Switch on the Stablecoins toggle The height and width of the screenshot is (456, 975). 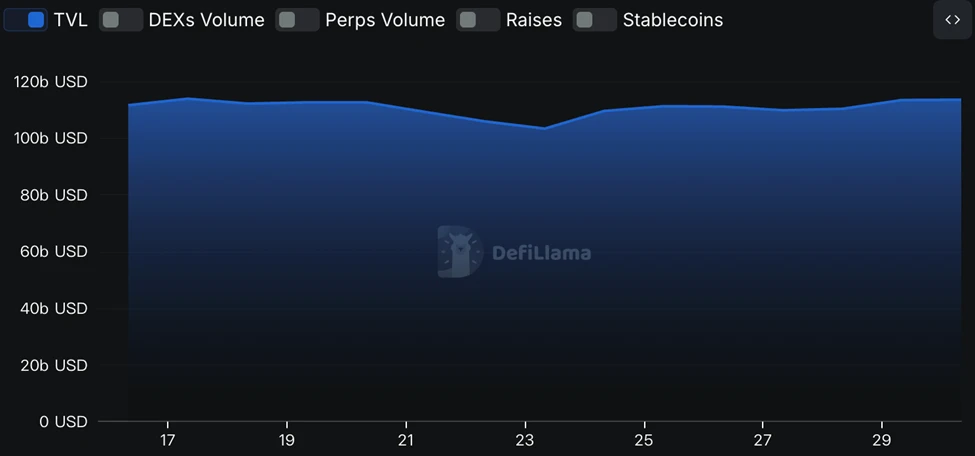click(595, 20)
